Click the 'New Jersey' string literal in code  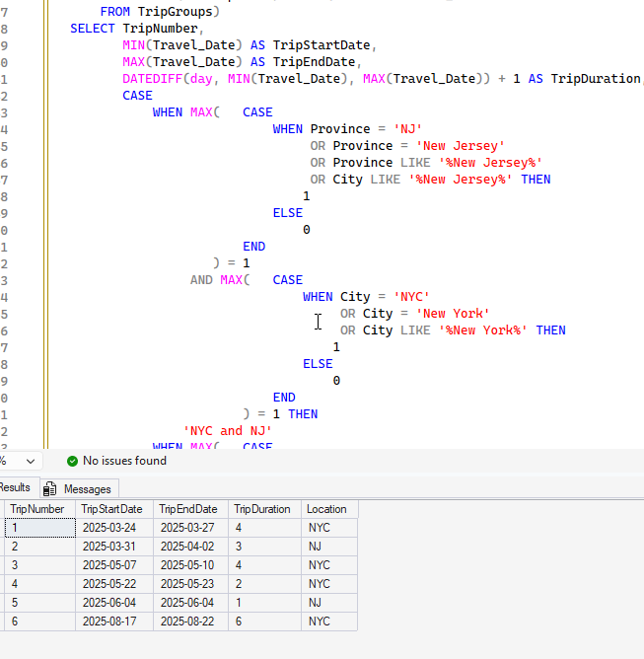[x=461, y=146]
